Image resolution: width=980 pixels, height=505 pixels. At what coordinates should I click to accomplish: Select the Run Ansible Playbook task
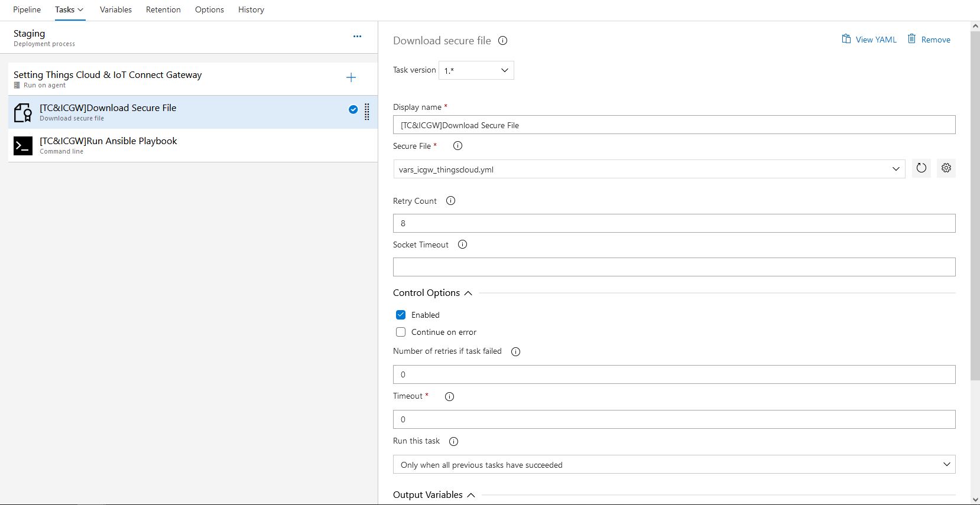[x=108, y=145]
